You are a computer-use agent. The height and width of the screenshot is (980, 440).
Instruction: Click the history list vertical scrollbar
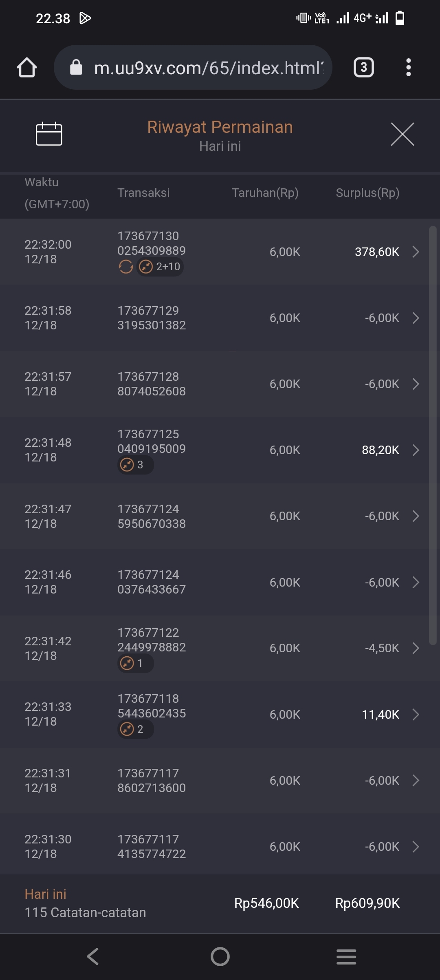[x=433, y=435]
